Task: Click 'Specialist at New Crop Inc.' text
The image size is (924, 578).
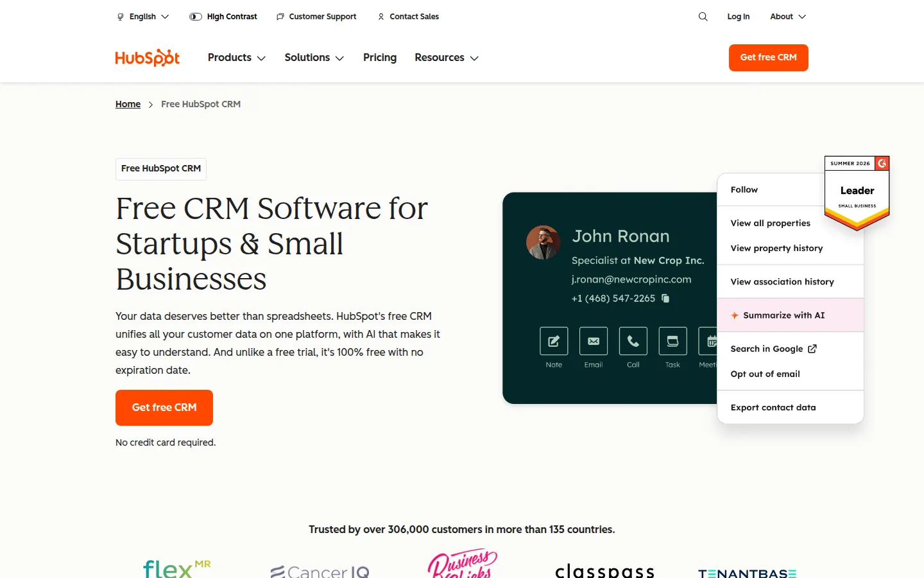Action: pyautogui.click(x=638, y=260)
